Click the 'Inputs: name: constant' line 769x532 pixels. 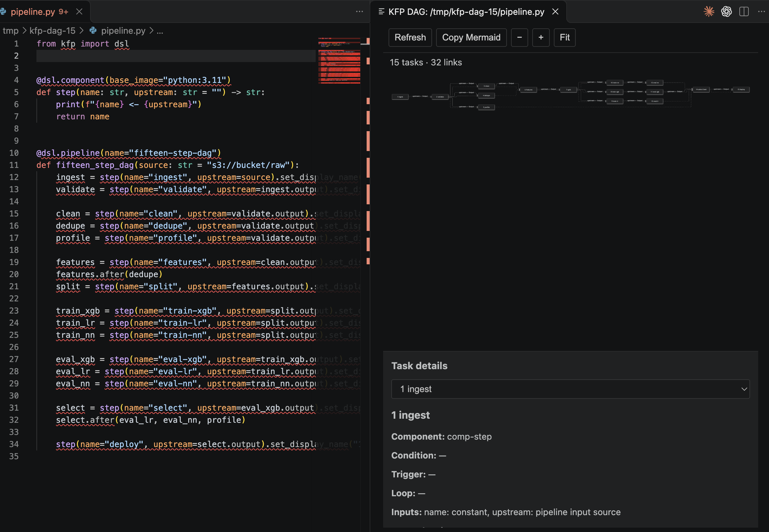506,512
